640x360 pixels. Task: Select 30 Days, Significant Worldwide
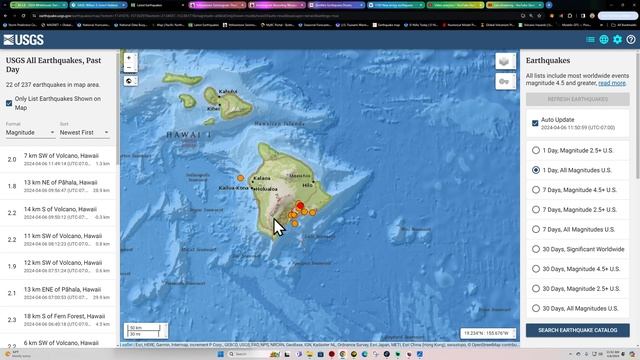[578, 249]
